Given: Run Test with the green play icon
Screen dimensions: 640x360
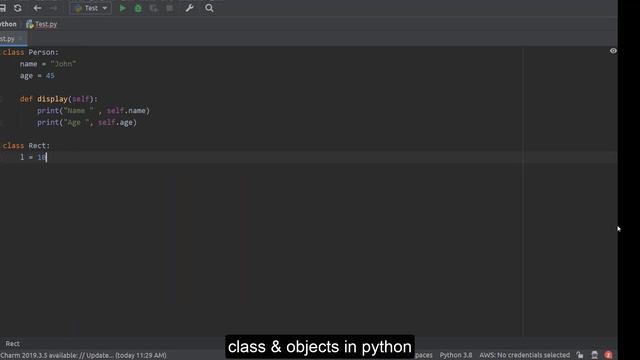Looking at the screenshot, I should click(x=122, y=8).
